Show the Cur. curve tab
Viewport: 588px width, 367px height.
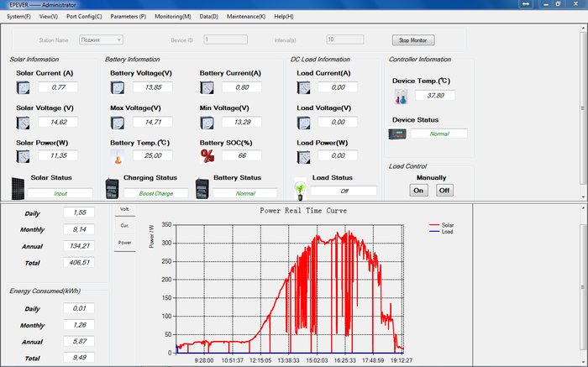click(x=124, y=225)
